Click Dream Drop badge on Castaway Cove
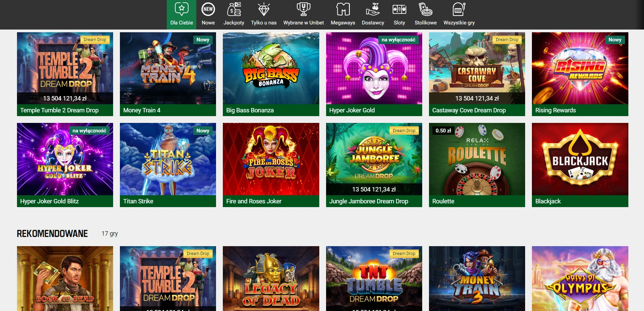The image size is (644, 311). point(507,40)
